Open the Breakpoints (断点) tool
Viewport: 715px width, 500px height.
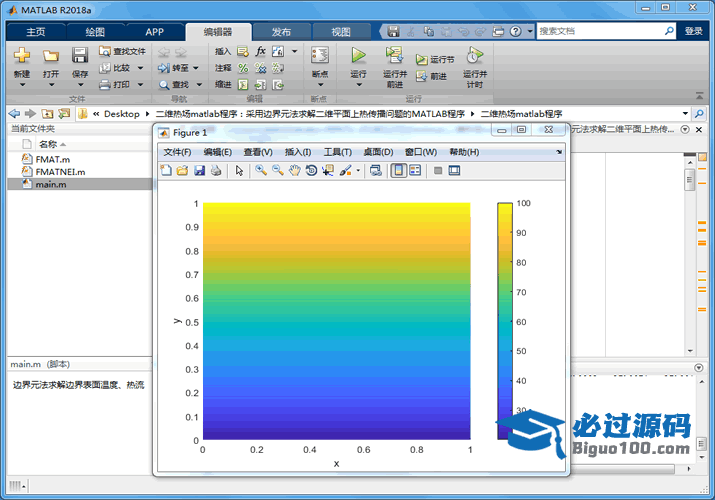click(x=320, y=56)
